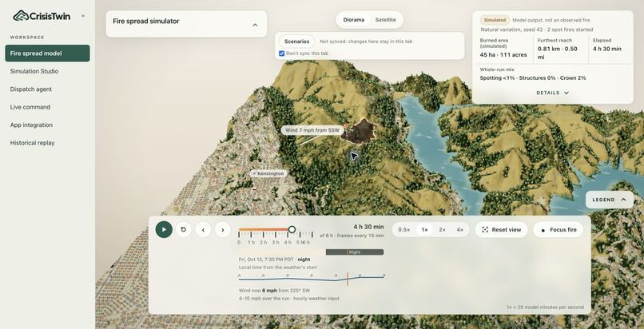The width and height of the screenshot is (644, 329).
Task: Open Dispatch agent
Action: click(47, 89)
